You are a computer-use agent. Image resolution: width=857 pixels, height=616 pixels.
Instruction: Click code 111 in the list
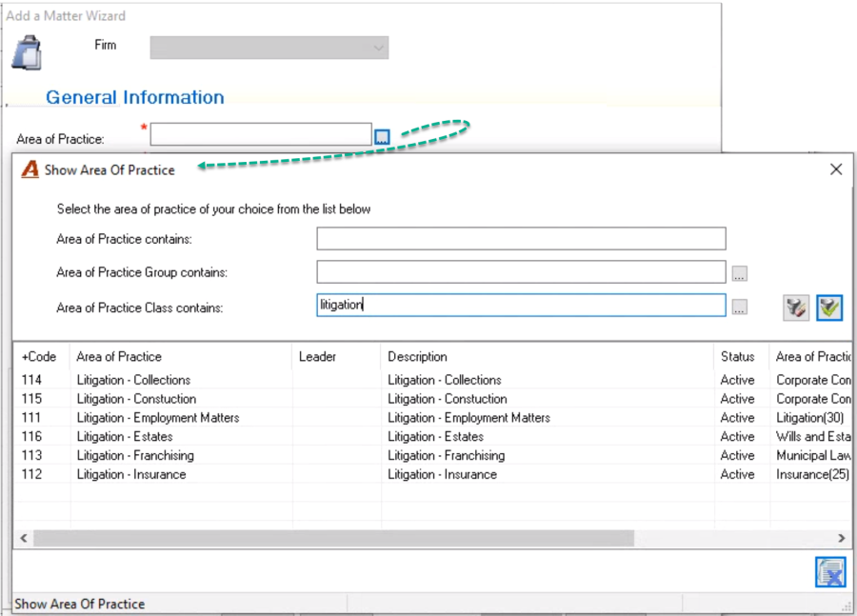[x=31, y=418]
